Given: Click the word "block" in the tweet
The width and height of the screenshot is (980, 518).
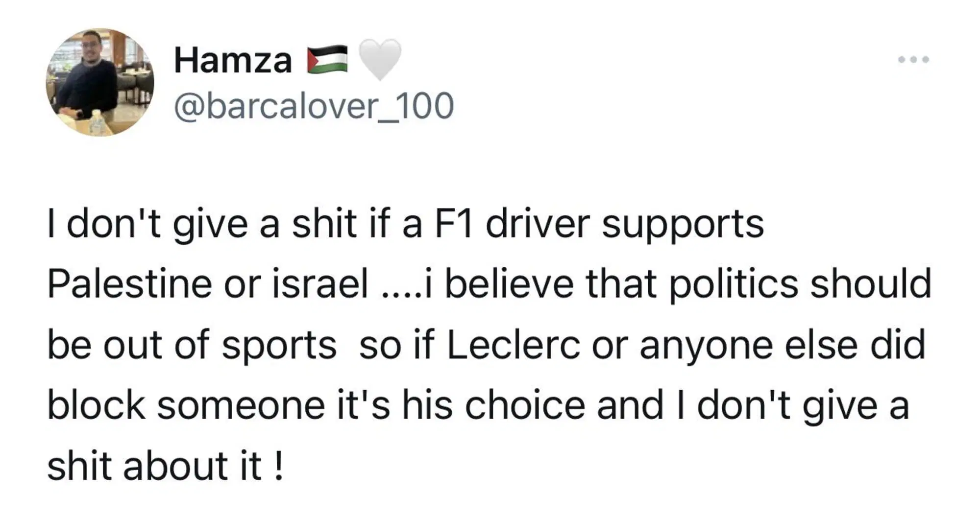Looking at the screenshot, I should point(96,405).
